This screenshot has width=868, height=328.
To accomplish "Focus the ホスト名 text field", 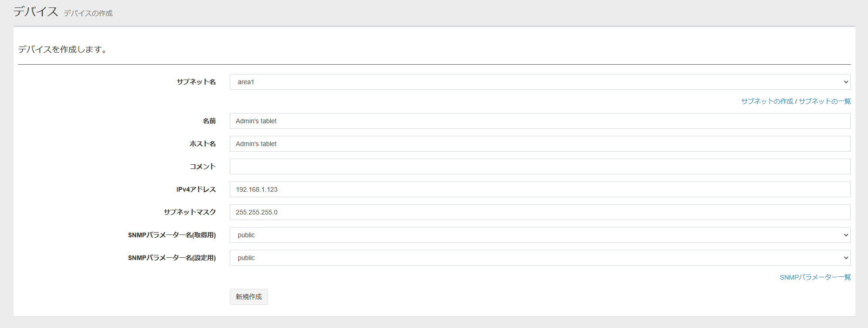I will pyautogui.click(x=540, y=144).
